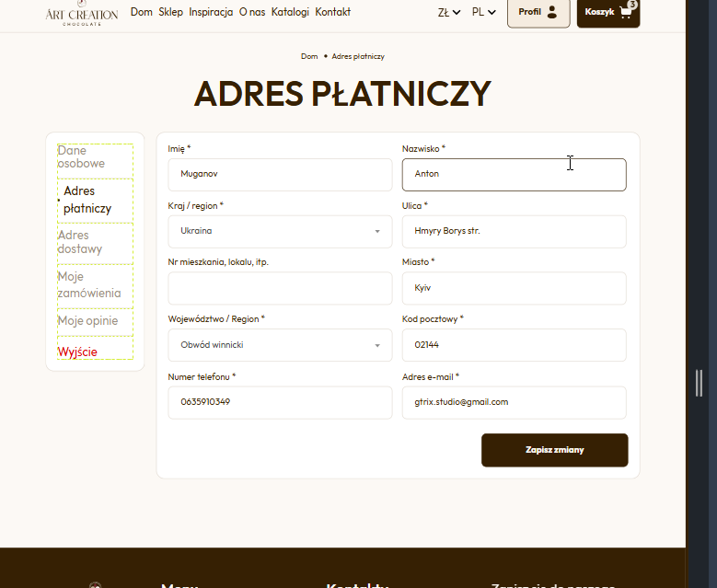This screenshot has width=717, height=588.
Task: Go to Sklep in the navigation
Action: click(x=170, y=12)
